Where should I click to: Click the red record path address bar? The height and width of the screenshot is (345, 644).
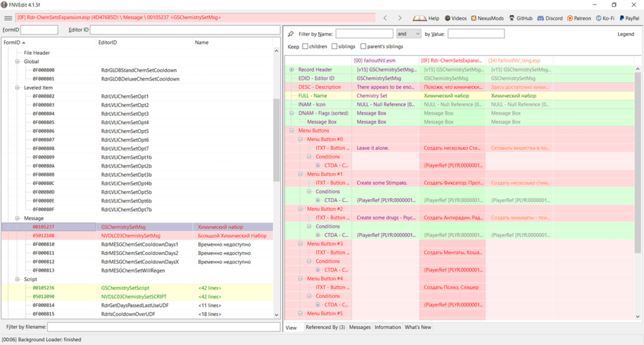coord(196,17)
